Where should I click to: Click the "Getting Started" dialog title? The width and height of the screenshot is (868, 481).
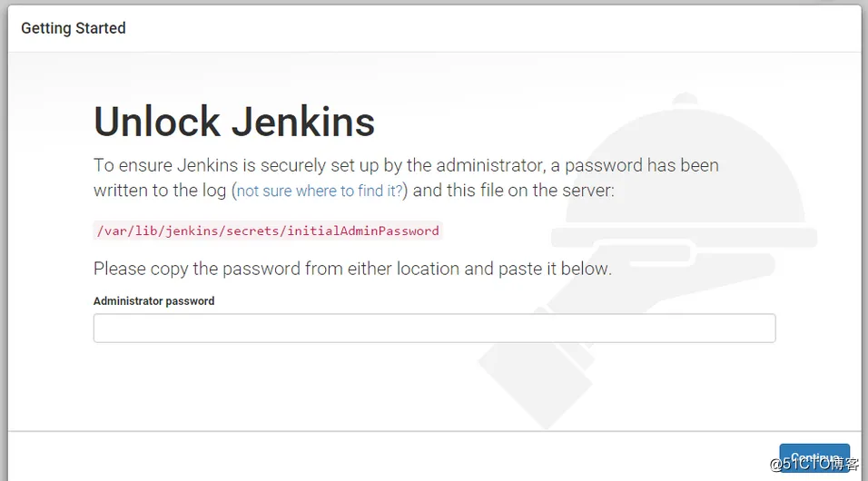click(x=74, y=28)
